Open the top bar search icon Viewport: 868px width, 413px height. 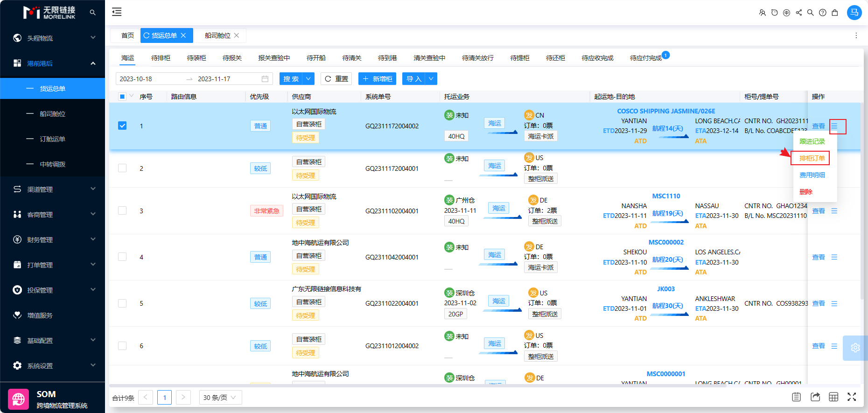click(811, 13)
